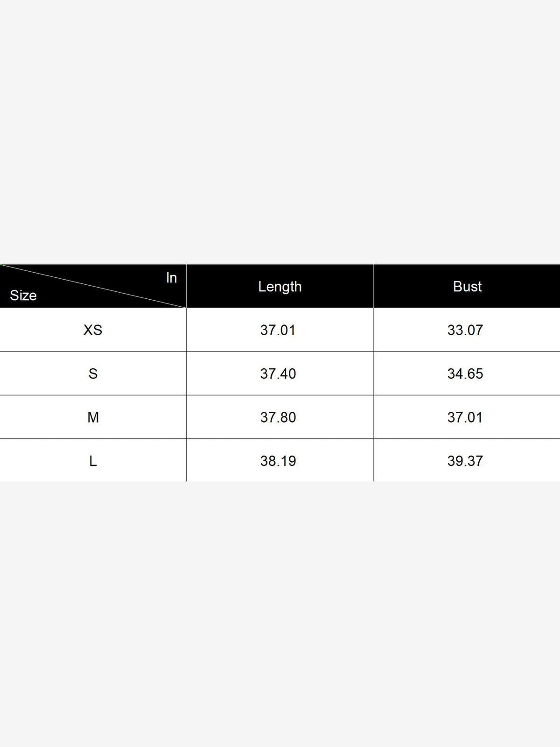Click S bust value 34.65
Screen dimensions: 560x747
465,373
